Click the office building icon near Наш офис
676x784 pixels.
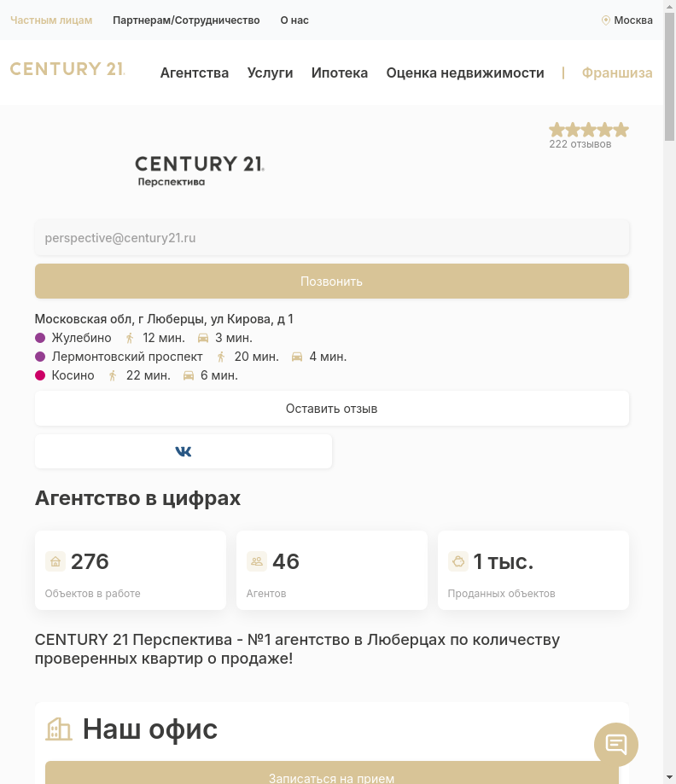point(59,729)
